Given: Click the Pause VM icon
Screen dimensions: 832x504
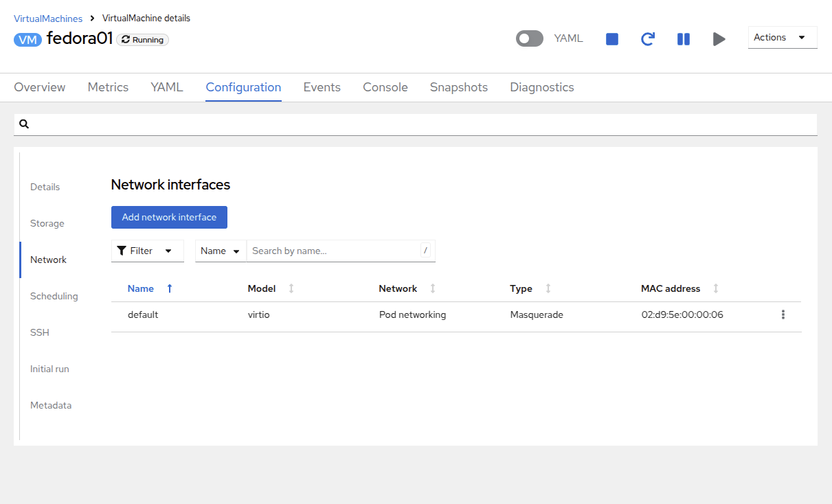Looking at the screenshot, I should (684, 39).
